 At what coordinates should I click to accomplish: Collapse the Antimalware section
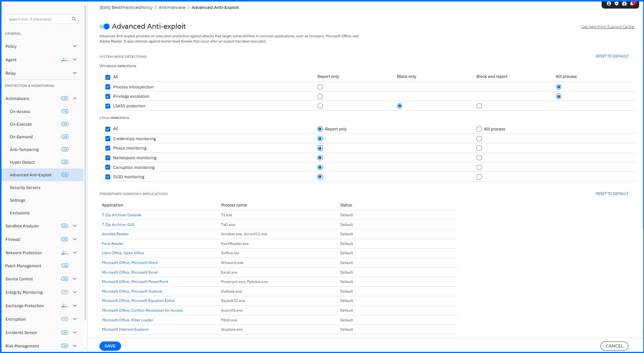[x=74, y=98]
